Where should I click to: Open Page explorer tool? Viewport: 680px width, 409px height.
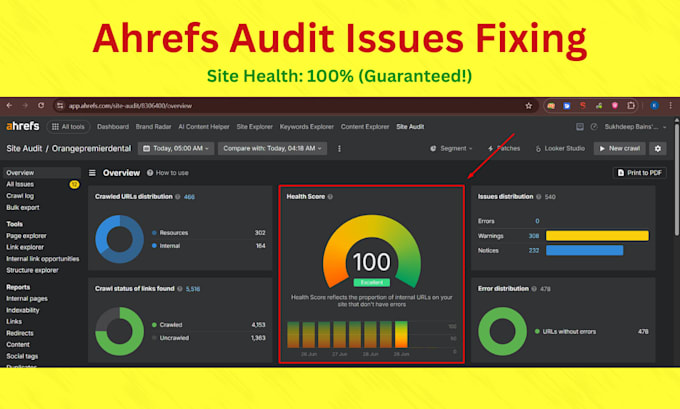pos(26,236)
